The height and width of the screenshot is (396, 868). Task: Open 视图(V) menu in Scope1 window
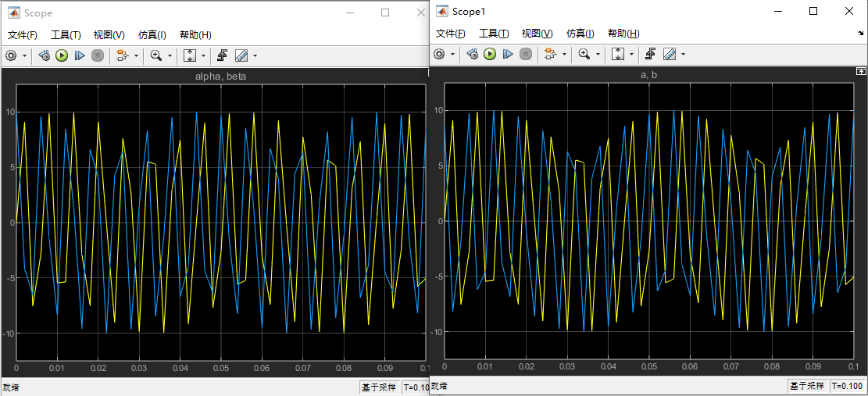point(537,33)
